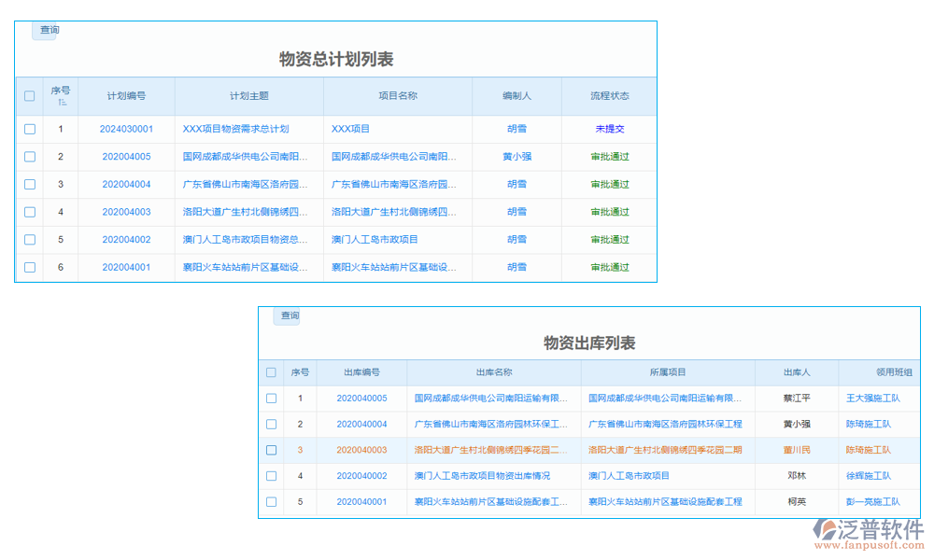Viewport: 934px width, 560px height.
Task: Check the checkbox for plan 202004003
Action: click(29, 212)
